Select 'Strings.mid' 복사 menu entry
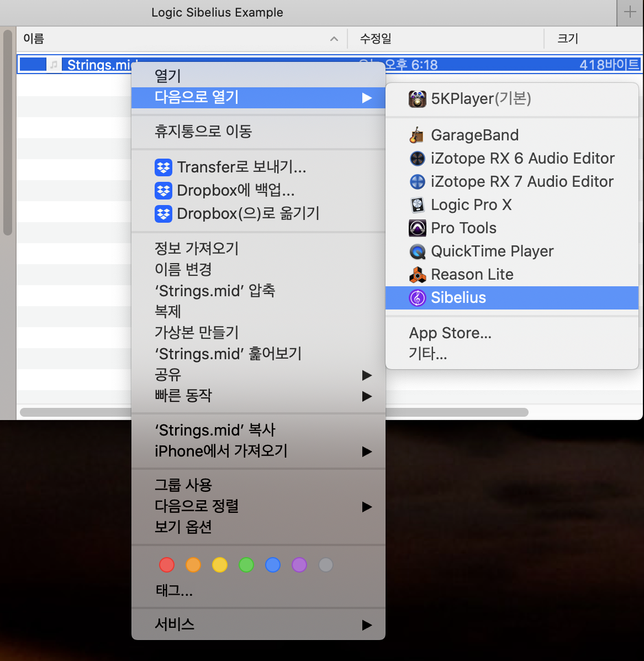 coord(258,431)
